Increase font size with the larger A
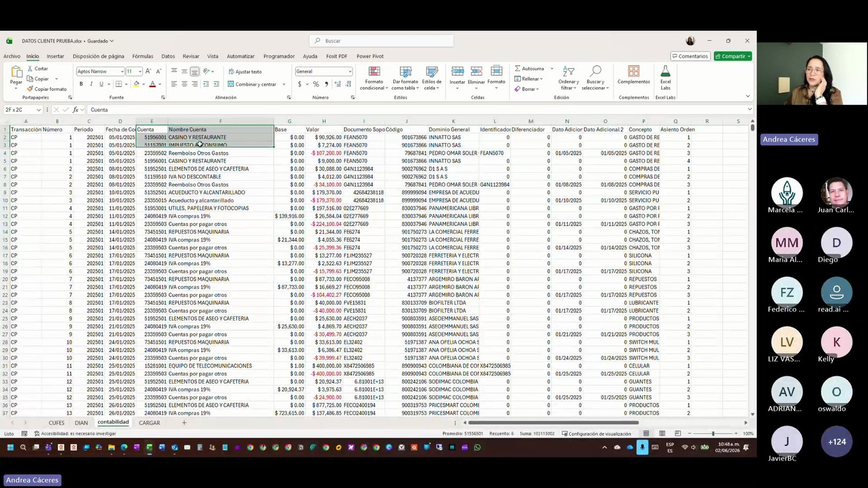The width and height of the screenshot is (868, 488). click(x=148, y=71)
